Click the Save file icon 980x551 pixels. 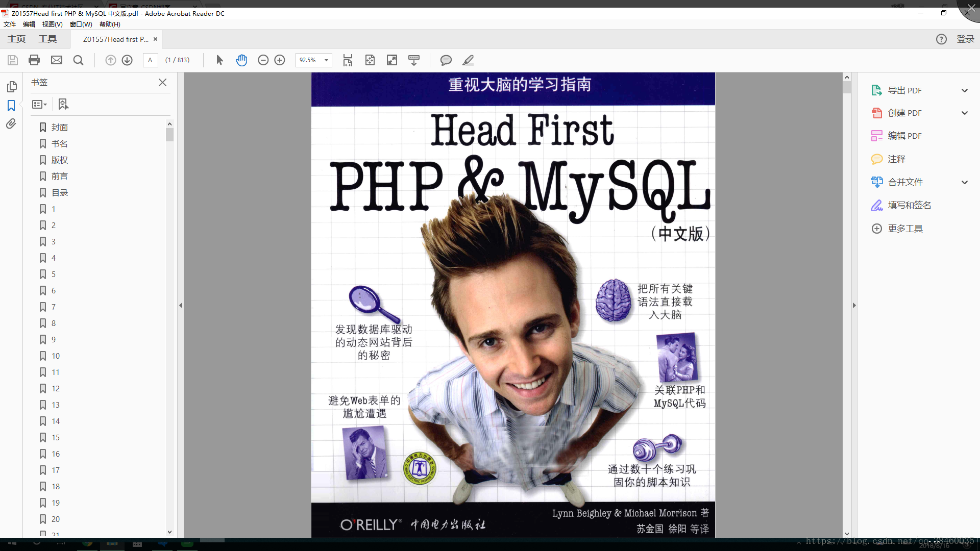tap(13, 60)
